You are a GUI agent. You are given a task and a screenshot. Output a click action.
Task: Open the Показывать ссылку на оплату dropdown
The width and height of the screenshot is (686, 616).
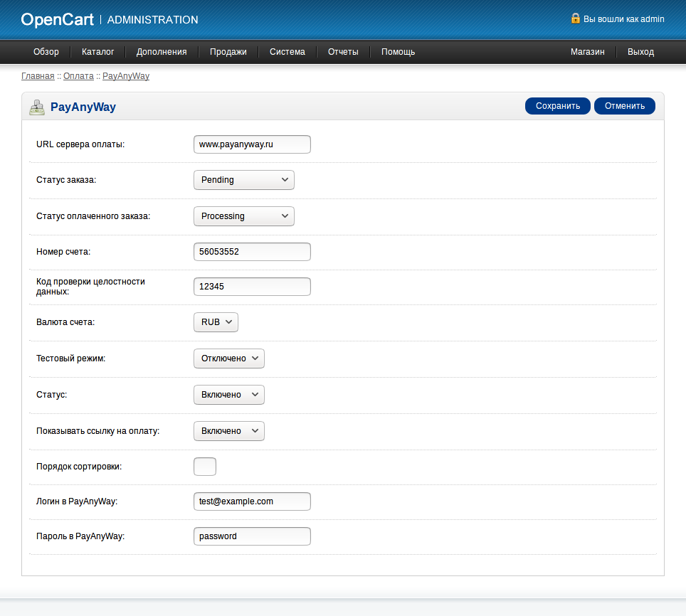coord(228,431)
